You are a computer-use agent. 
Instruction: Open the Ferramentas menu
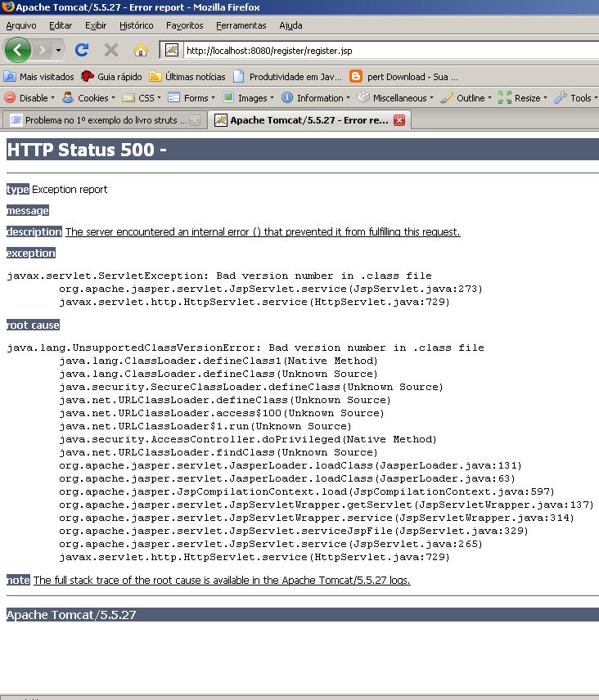pos(241,25)
